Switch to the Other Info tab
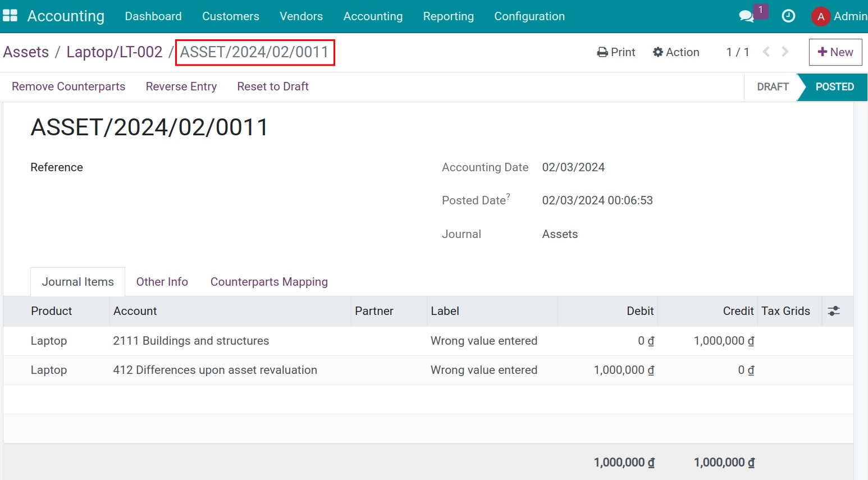This screenshot has height=480, width=868. click(x=162, y=281)
